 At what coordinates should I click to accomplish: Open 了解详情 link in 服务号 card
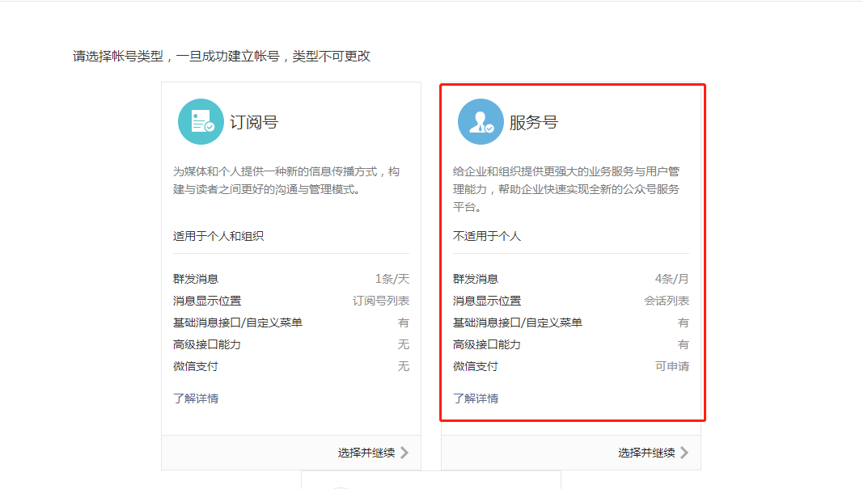pos(476,398)
